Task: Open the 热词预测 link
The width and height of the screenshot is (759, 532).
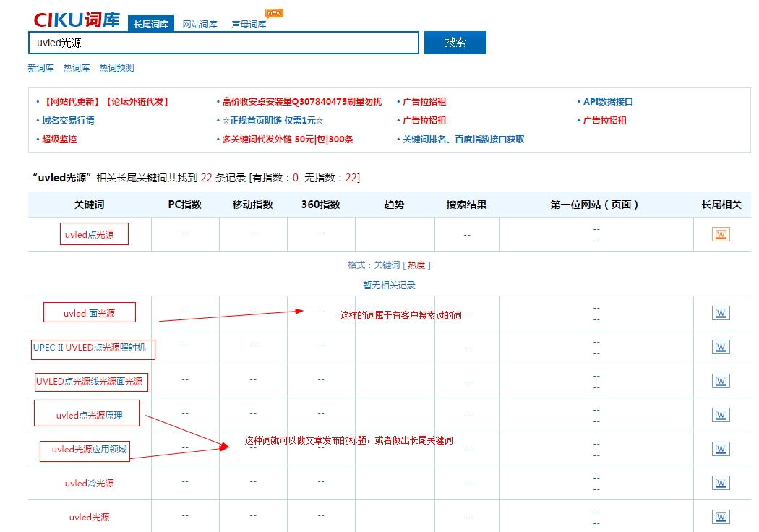Action: pos(116,68)
